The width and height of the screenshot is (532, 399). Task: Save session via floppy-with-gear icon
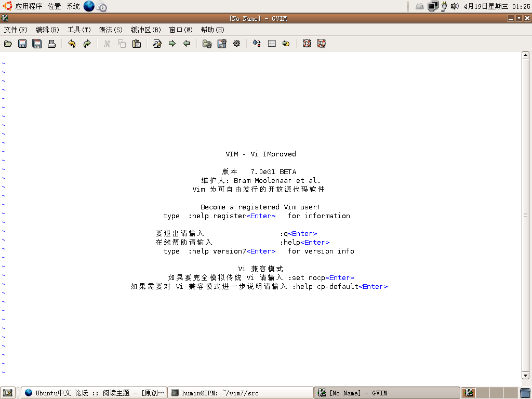pyautogui.click(x=222, y=44)
